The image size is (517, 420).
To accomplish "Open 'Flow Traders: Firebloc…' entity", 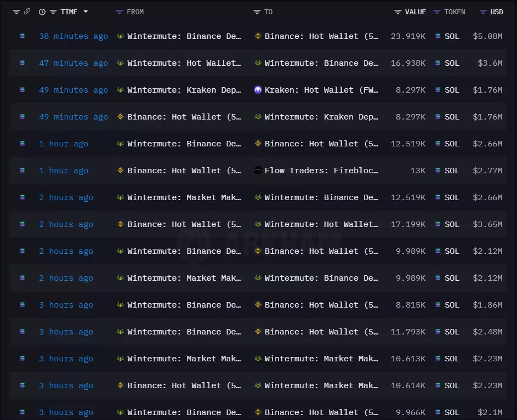I will coord(321,171).
